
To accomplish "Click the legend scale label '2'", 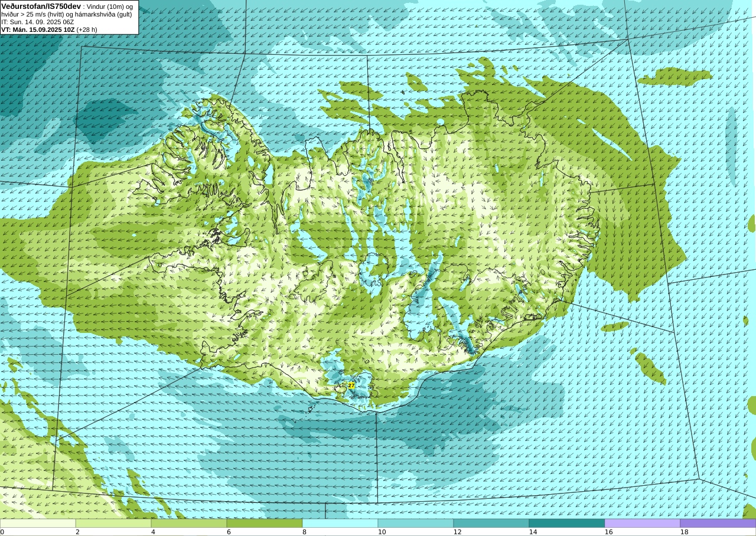I will pyautogui.click(x=77, y=532).
